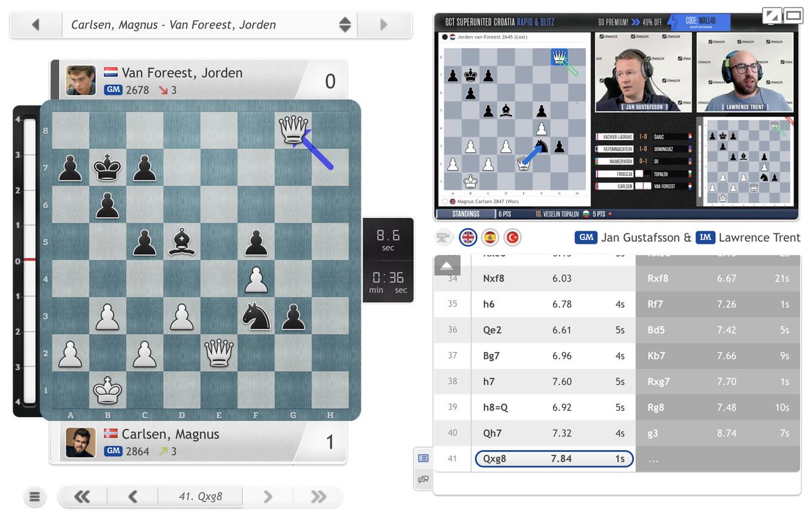Select Spanish commentary flag
Image resolution: width=812 pixels, height=517 pixels.
pos(490,238)
